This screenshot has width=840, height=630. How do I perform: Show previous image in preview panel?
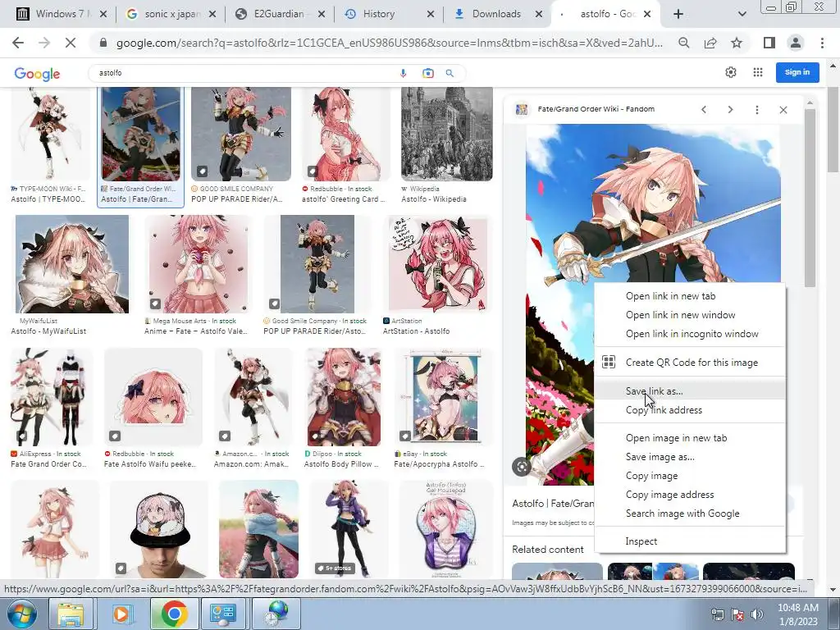pos(704,109)
